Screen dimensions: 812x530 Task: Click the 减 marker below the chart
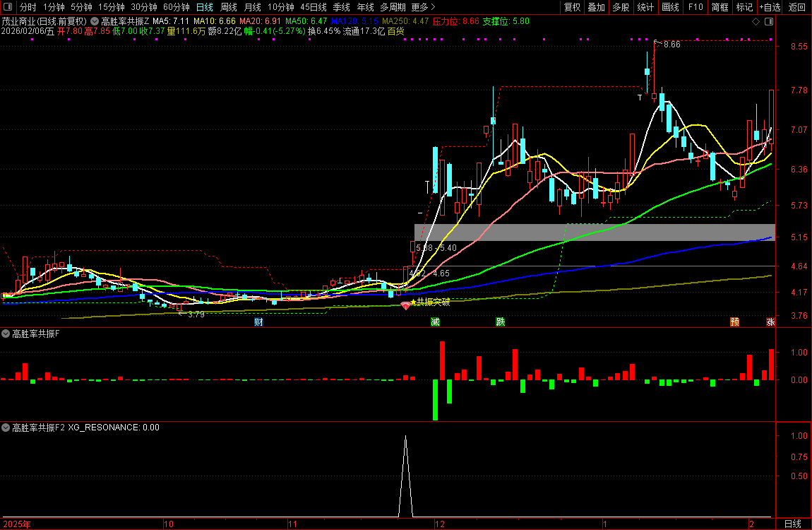pos(436,322)
